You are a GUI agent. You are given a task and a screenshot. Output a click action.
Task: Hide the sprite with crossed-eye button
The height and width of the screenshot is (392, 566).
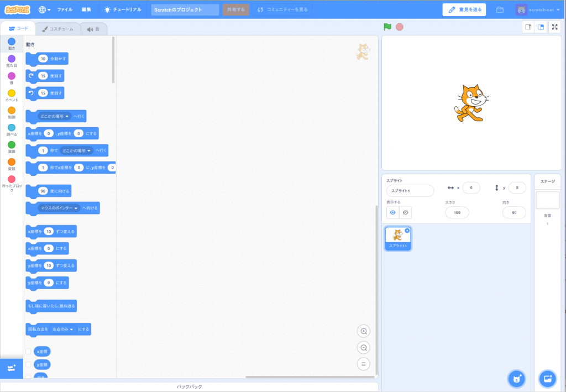point(405,213)
